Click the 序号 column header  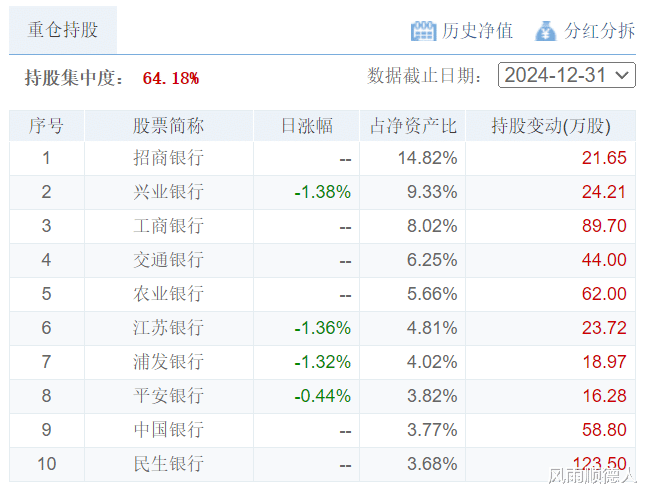click(x=47, y=126)
